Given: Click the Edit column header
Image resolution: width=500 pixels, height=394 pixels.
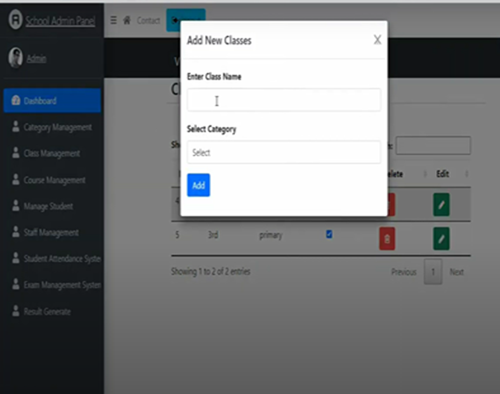Looking at the screenshot, I should tap(443, 174).
